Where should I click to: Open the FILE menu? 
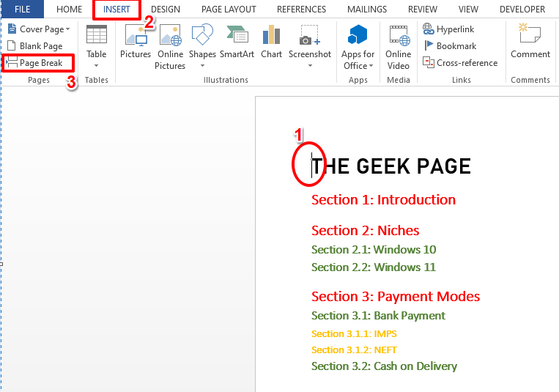click(22, 10)
